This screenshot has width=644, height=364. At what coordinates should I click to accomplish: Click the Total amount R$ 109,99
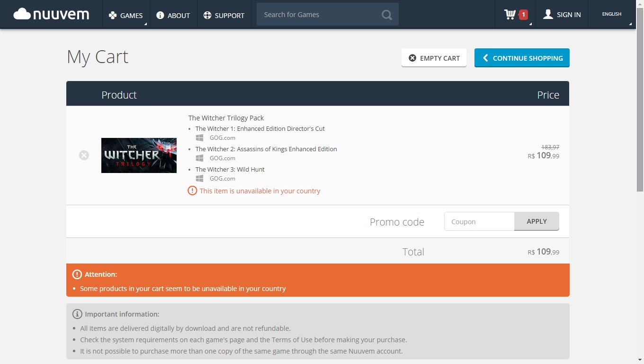(544, 252)
